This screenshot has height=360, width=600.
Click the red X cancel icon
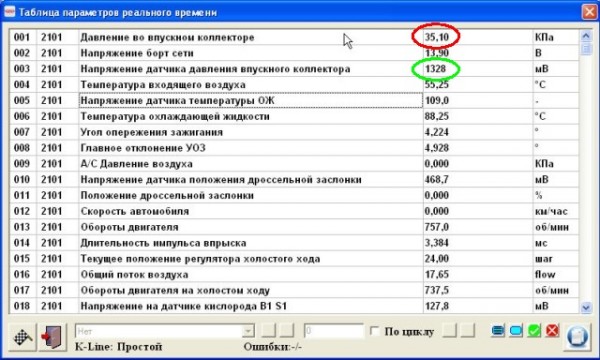pyautogui.click(x=552, y=331)
